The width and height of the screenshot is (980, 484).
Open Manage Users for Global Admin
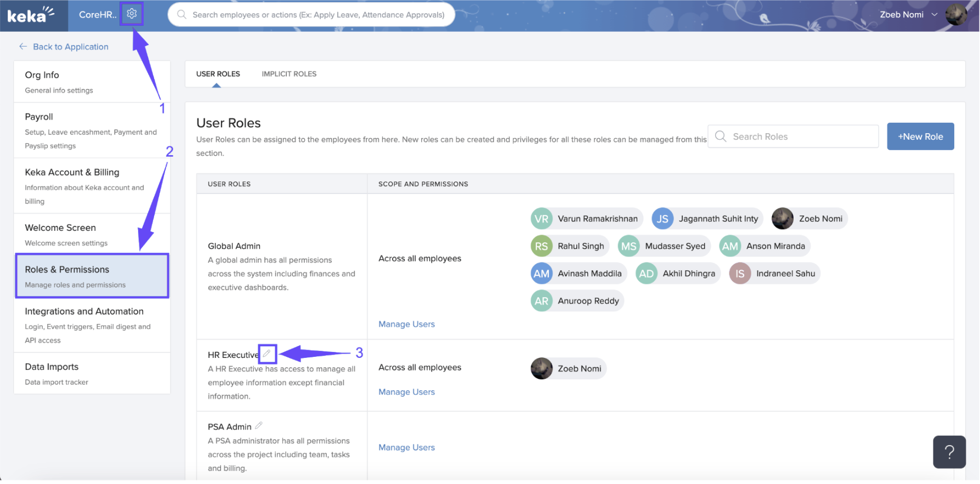[x=406, y=324]
